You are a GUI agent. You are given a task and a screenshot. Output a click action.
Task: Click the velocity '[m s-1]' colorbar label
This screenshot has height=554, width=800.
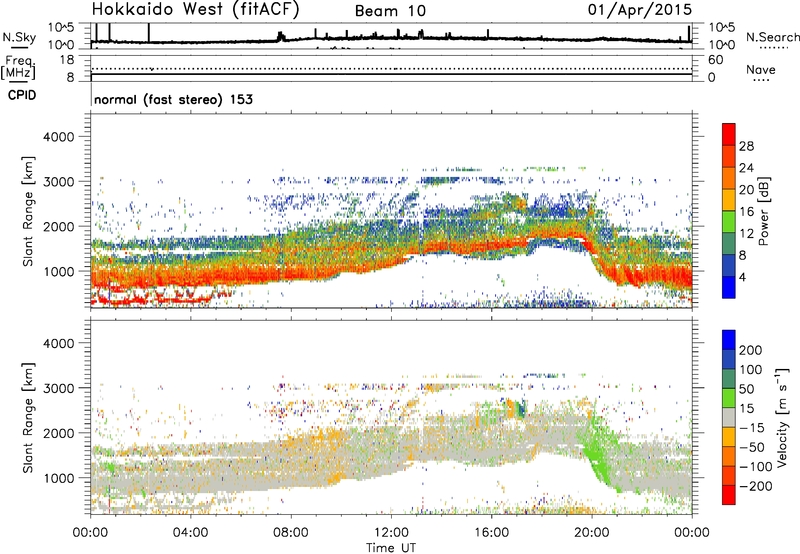click(782, 417)
